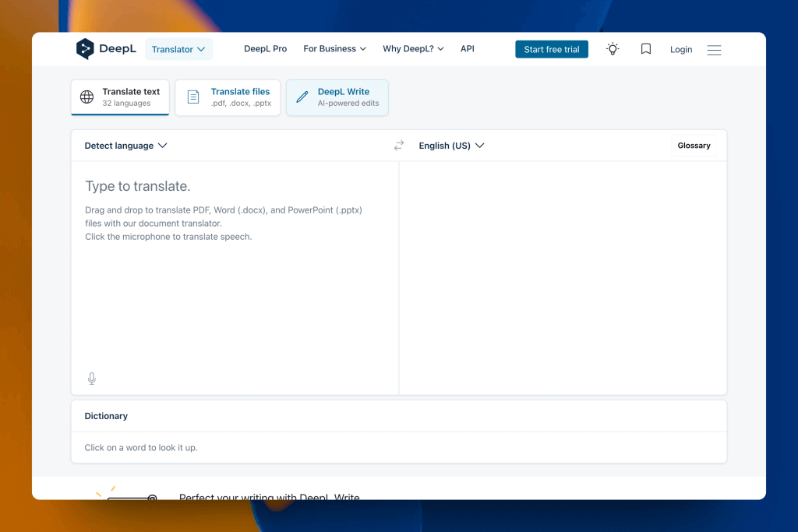Click the Login link
Viewport: 798px width, 532px height.
point(680,50)
